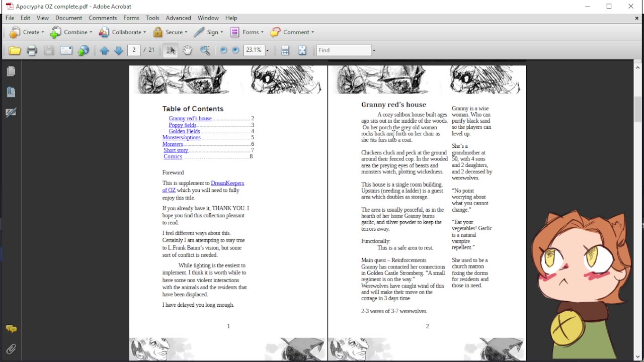Expand the Comment dropdown arrow
644x362 pixels.
[312, 32]
